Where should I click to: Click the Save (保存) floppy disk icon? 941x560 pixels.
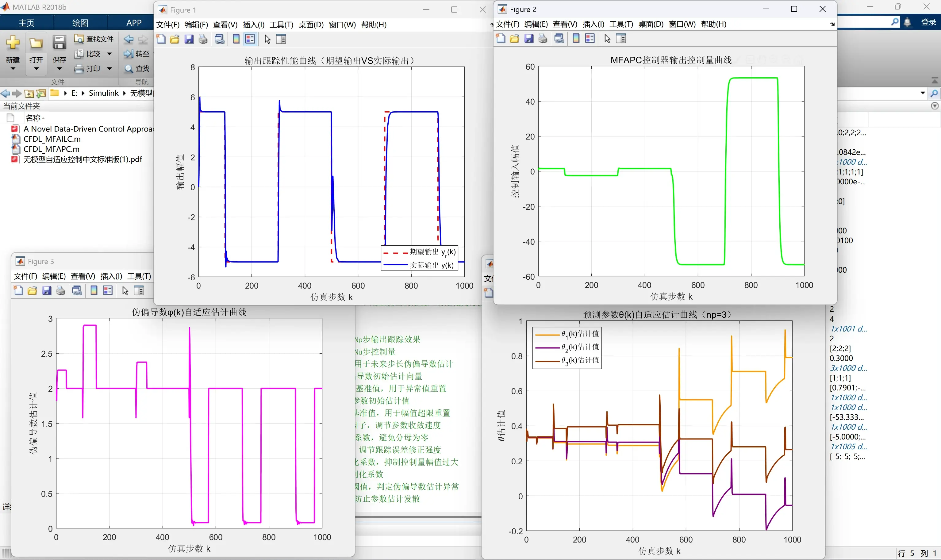59,43
